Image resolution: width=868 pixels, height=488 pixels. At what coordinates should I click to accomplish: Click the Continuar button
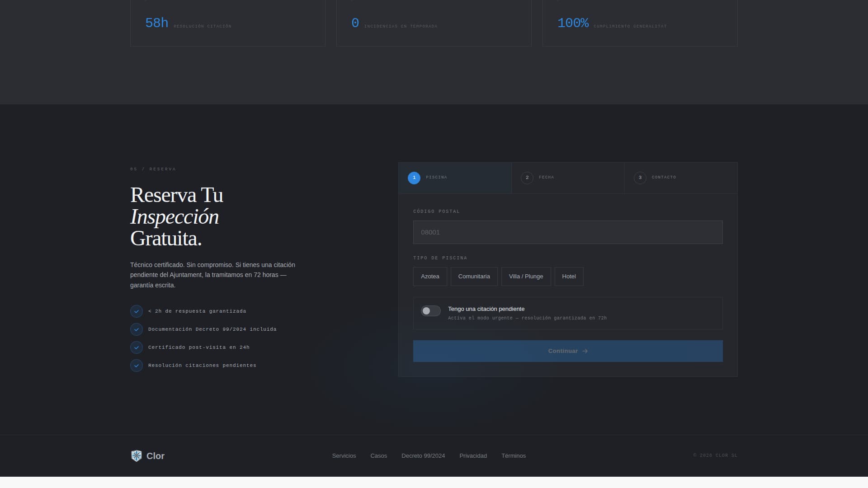pyautogui.click(x=568, y=351)
